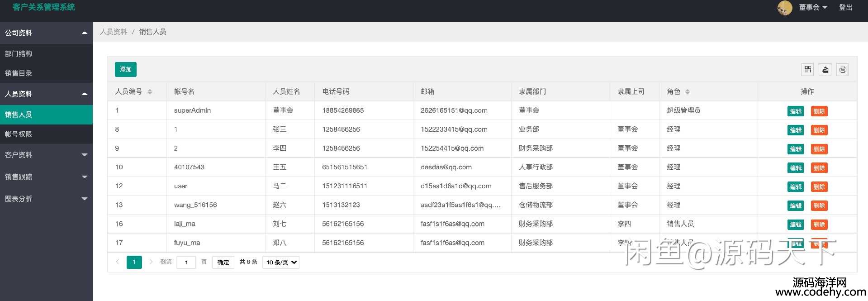Click 删除 for 李四 row
Screen dimensions: 868x301
(x=819, y=149)
